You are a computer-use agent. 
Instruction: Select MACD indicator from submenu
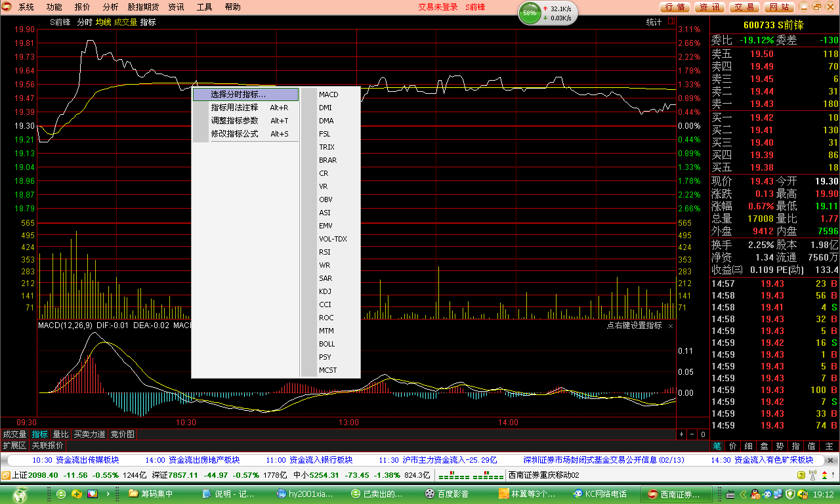click(x=330, y=94)
